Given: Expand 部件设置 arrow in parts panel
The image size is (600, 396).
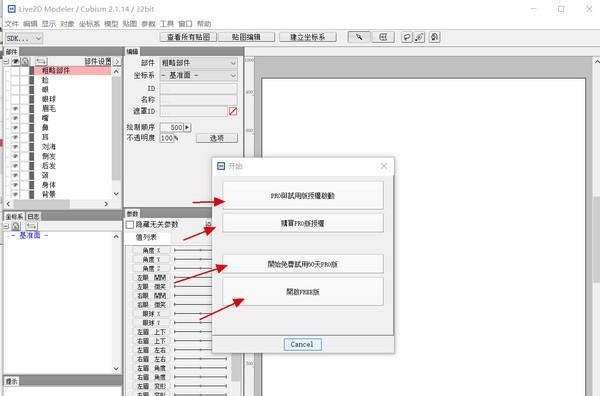Looking at the screenshot, I should [117, 61].
